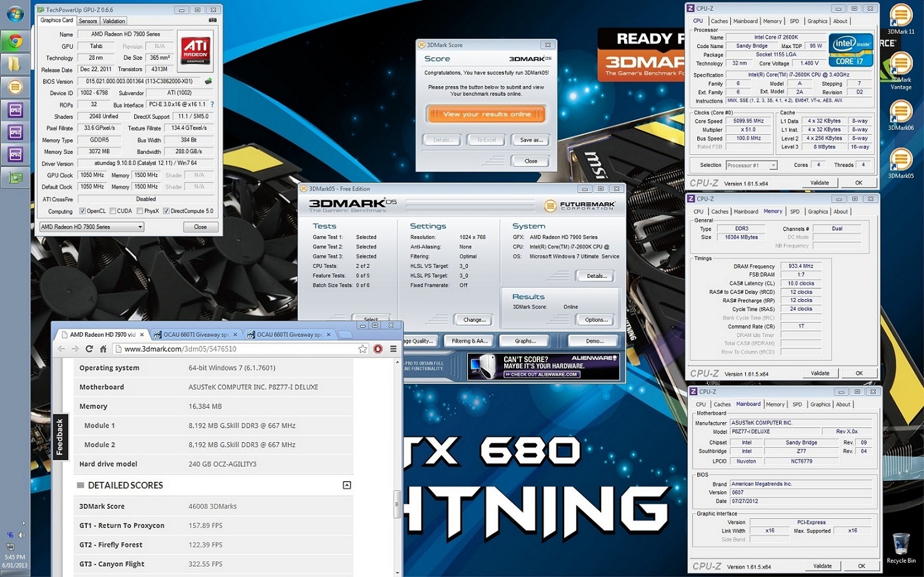Image resolution: width=924 pixels, height=577 pixels.
Task: Click the Demo button in 3DMark05
Action: pyautogui.click(x=595, y=341)
